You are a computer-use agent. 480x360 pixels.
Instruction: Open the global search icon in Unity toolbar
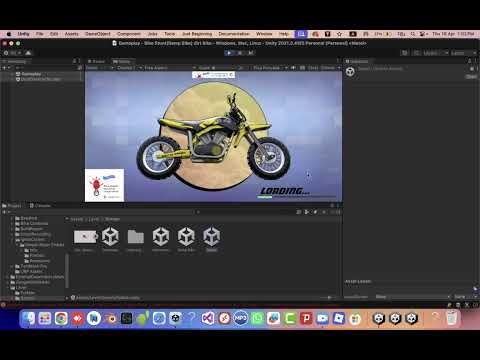pyautogui.click(x=416, y=53)
